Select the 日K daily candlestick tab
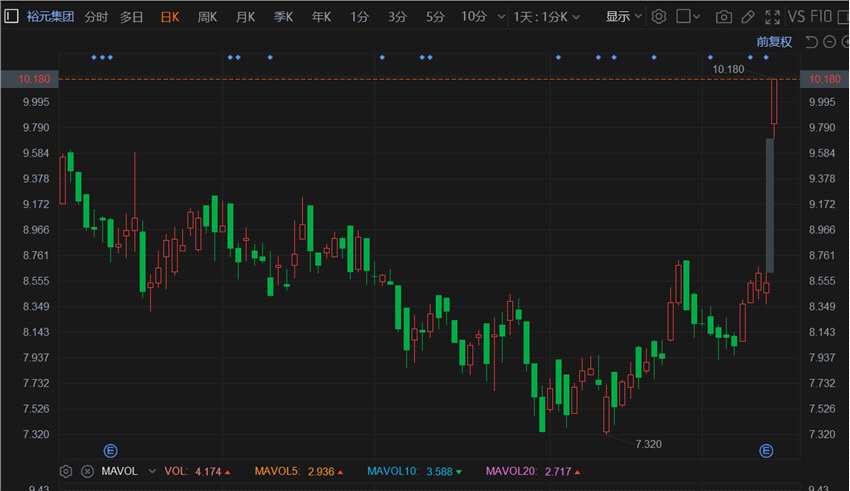The width and height of the screenshot is (850, 491). coord(170,17)
